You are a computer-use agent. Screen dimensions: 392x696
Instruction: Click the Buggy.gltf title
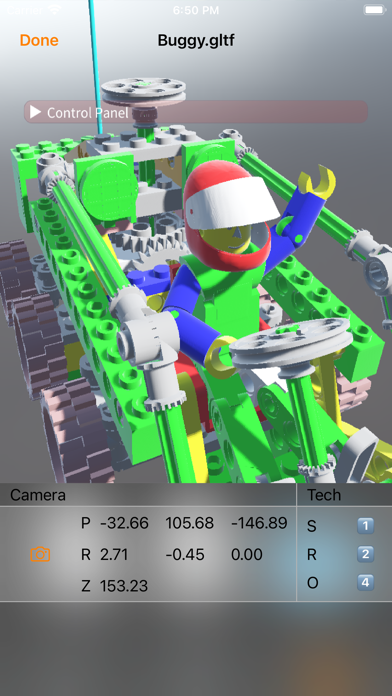(x=196, y=40)
